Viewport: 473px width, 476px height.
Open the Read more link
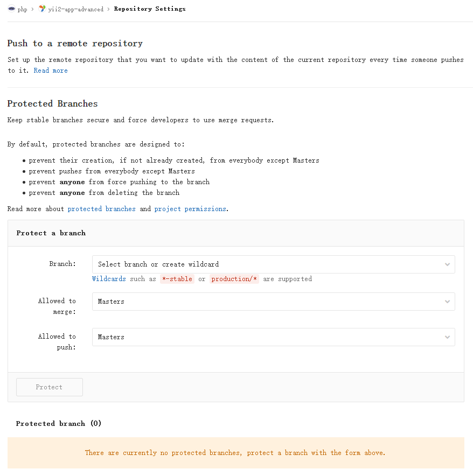[51, 71]
